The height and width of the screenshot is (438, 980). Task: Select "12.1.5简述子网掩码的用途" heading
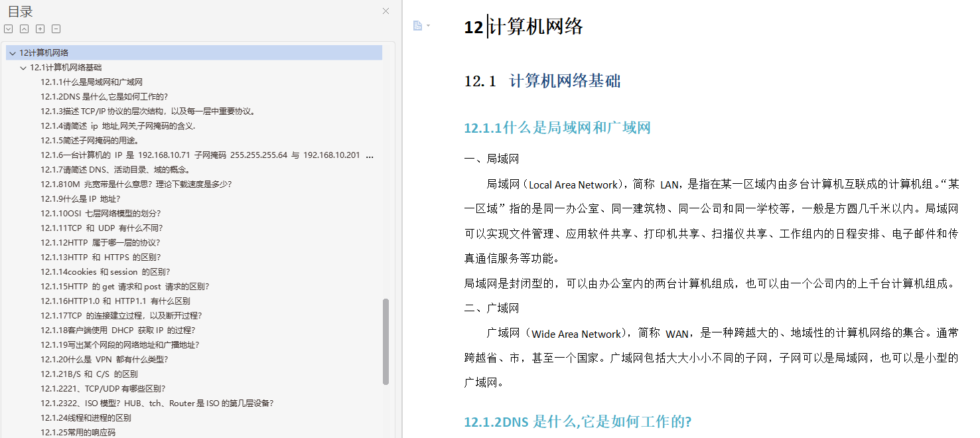pyautogui.click(x=89, y=140)
